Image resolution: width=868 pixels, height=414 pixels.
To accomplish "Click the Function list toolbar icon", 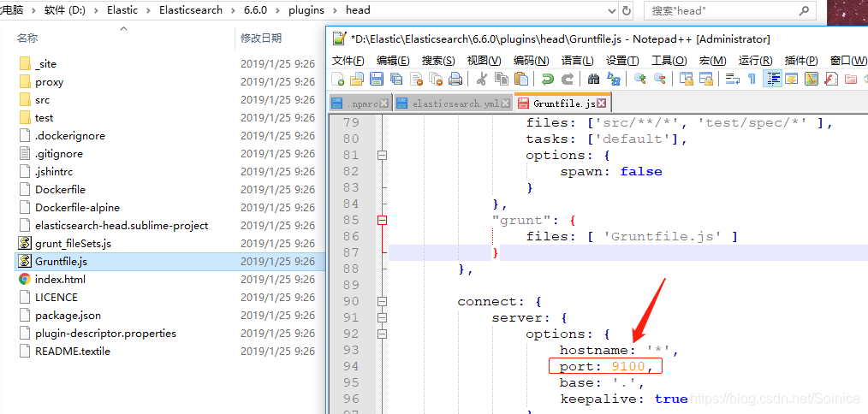I will click(x=830, y=80).
